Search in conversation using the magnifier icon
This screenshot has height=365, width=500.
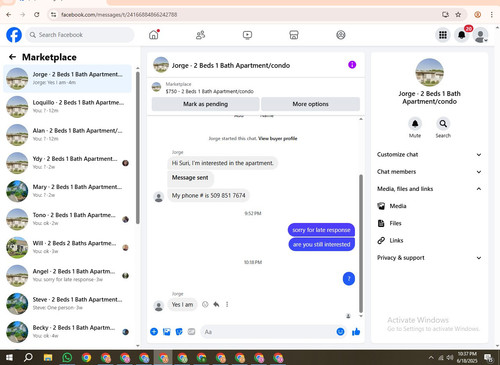(x=443, y=124)
